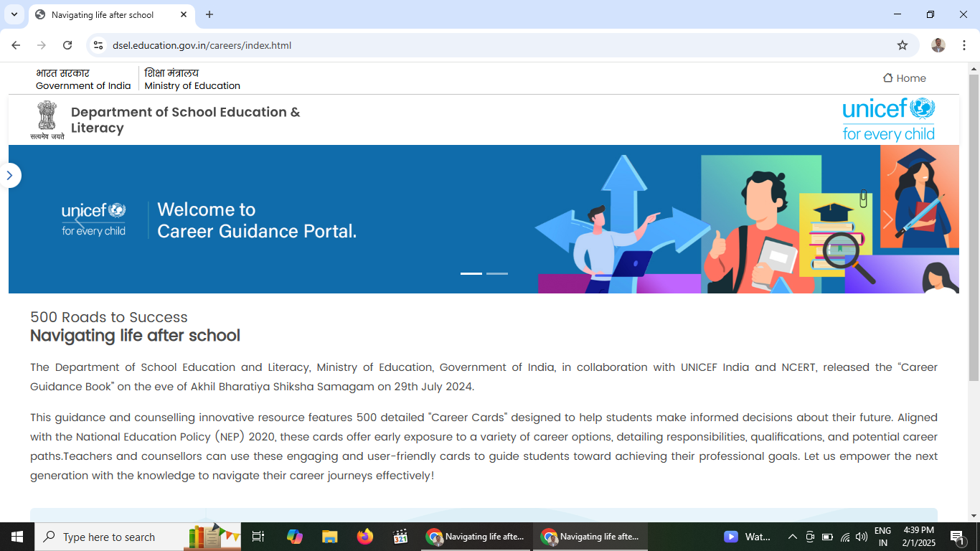Screen dimensions: 980x551
Task: Switch to the first Chrome taskbar window
Action: pos(476,537)
